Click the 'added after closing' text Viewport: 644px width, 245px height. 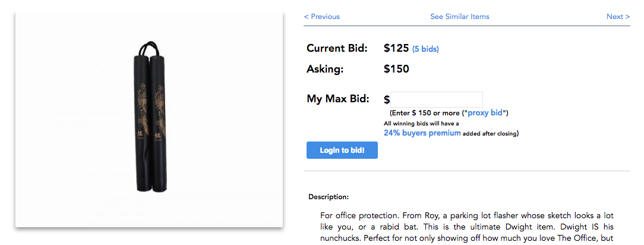click(491, 134)
